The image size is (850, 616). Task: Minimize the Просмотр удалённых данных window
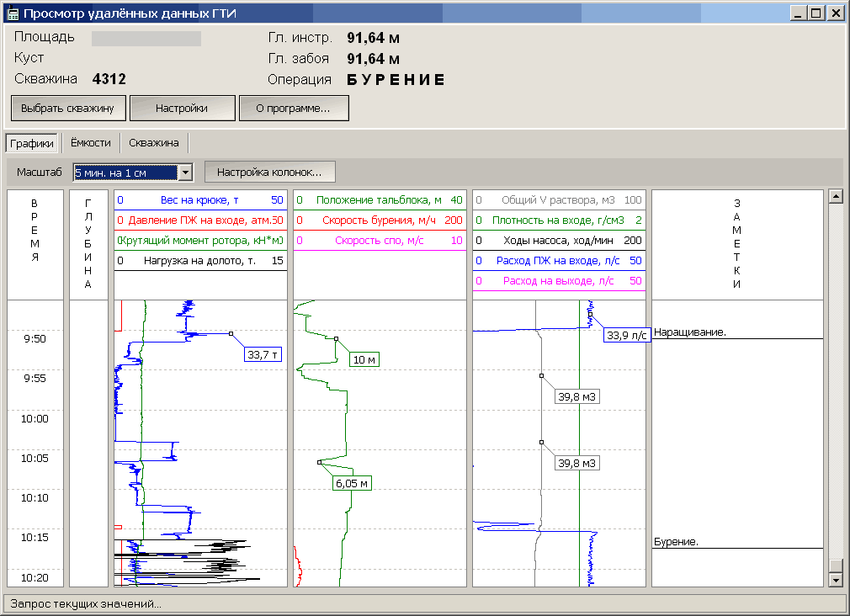click(x=798, y=13)
